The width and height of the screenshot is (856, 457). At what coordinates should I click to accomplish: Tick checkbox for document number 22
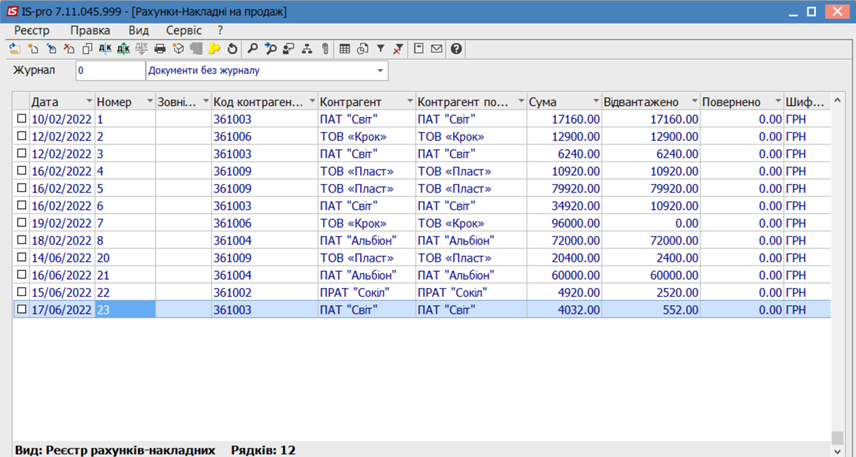coord(21,292)
